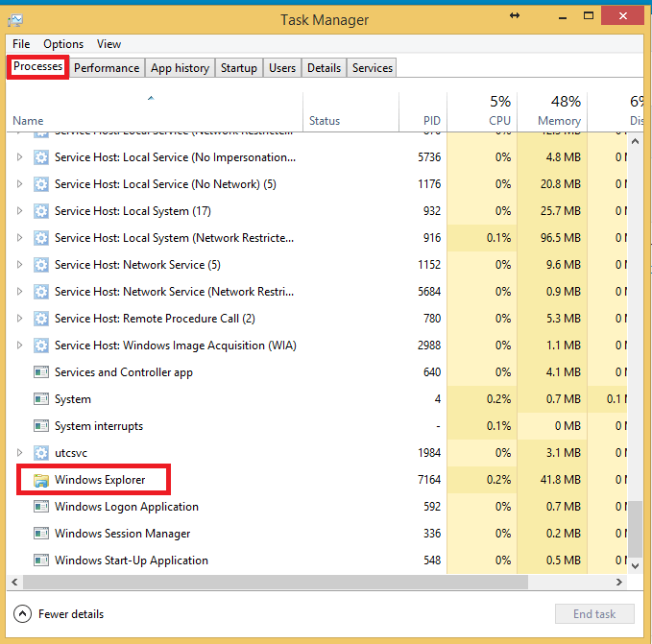Click the End task button
Viewport: 652px width, 644px height.
(x=594, y=613)
